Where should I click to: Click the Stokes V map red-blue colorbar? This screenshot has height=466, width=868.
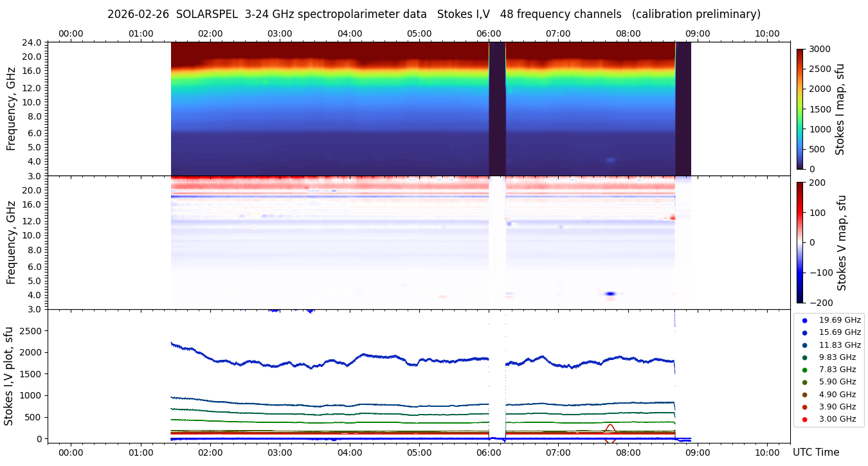(x=800, y=242)
